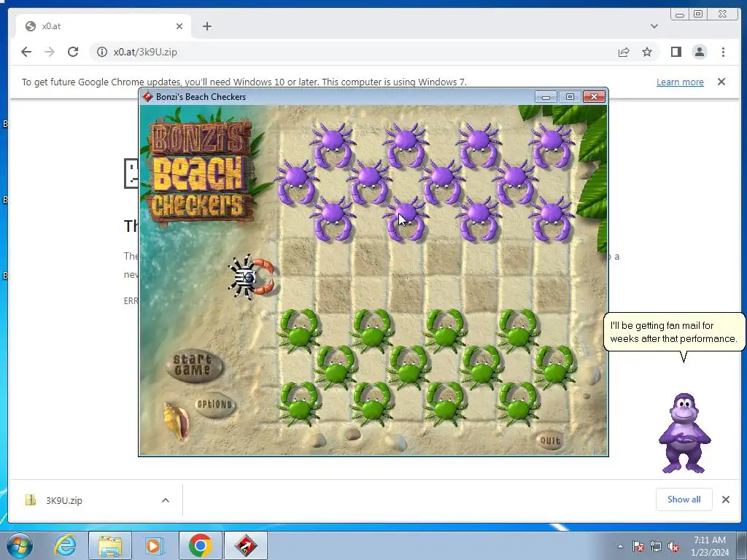Select the rightmost purple crab in front row
The width and height of the screenshot is (747, 560).
[x=551, y=219]
